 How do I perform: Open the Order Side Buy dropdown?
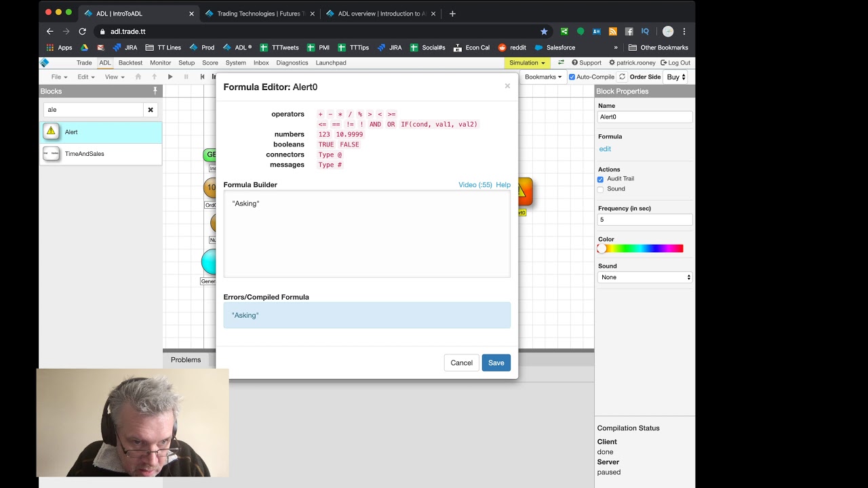[x=676, y=77]
